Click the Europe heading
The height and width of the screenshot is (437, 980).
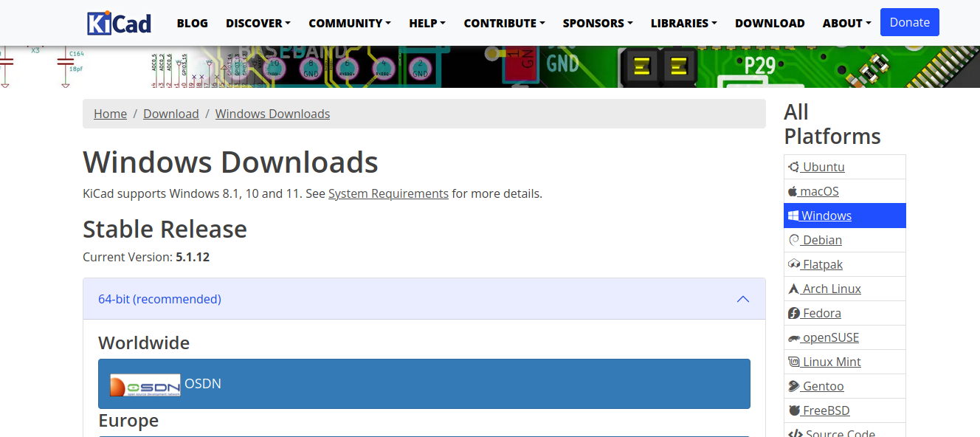click(x=128, y=420)
